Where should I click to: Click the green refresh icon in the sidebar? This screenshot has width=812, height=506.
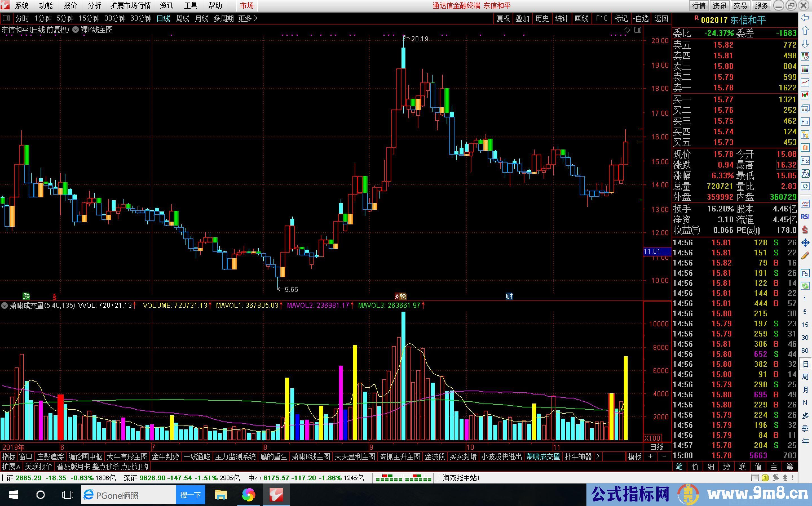[805, 286]
